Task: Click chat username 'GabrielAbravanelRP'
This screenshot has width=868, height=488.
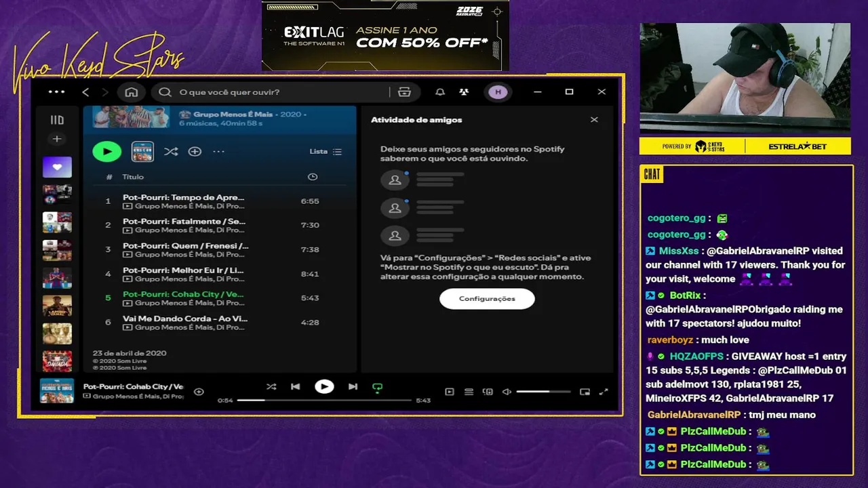Action: (694, 415)
